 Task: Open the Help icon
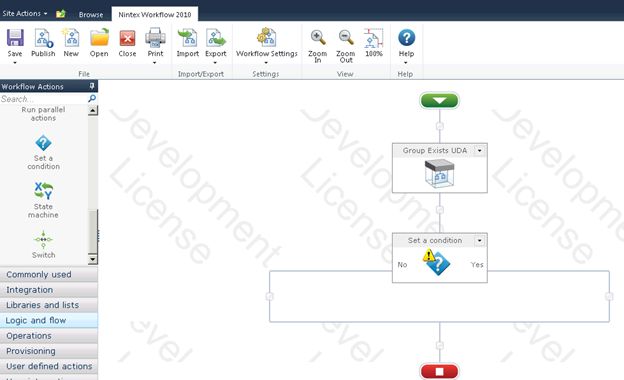coord(406,38)
